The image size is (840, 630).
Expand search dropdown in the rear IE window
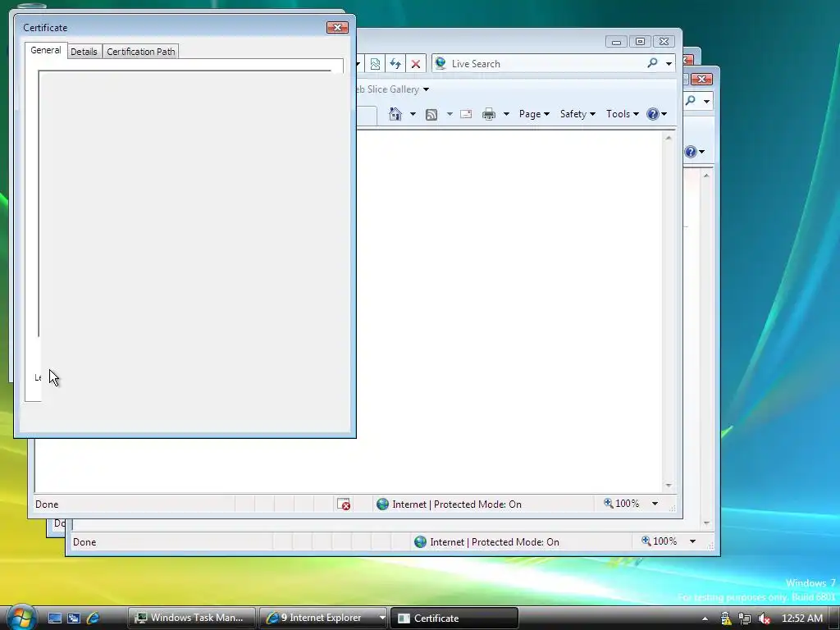coord(706,101)
